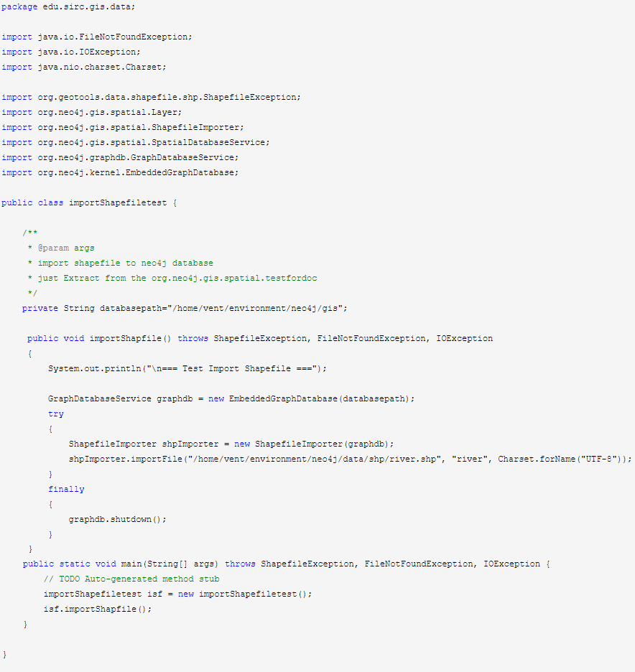Viewport: 635px width, 672px height.
Task: Click the try keyword
Action: (56, 414)
